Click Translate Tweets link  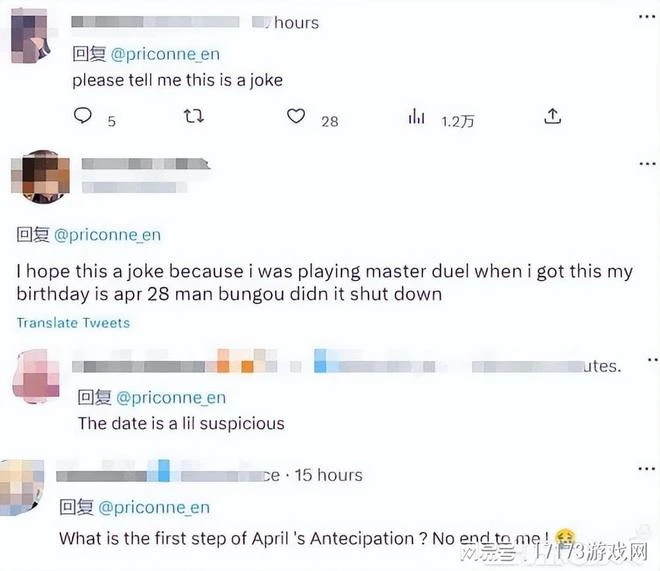click(x=73, y=323)
